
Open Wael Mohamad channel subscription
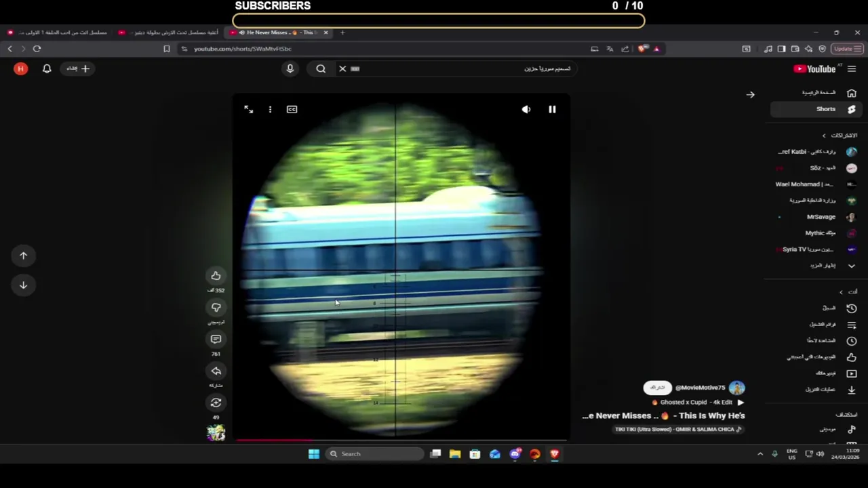point(816,184)
